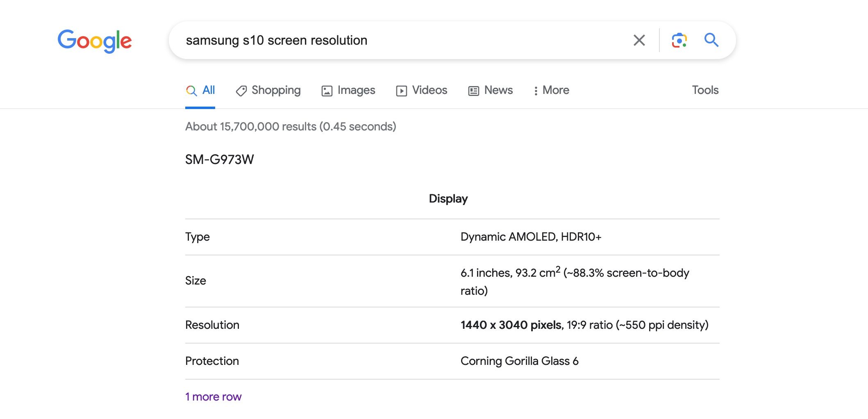The width and height of the screenshot is (868, 419).
Task: Click the X to clear the search query
Action: point(639,40)
